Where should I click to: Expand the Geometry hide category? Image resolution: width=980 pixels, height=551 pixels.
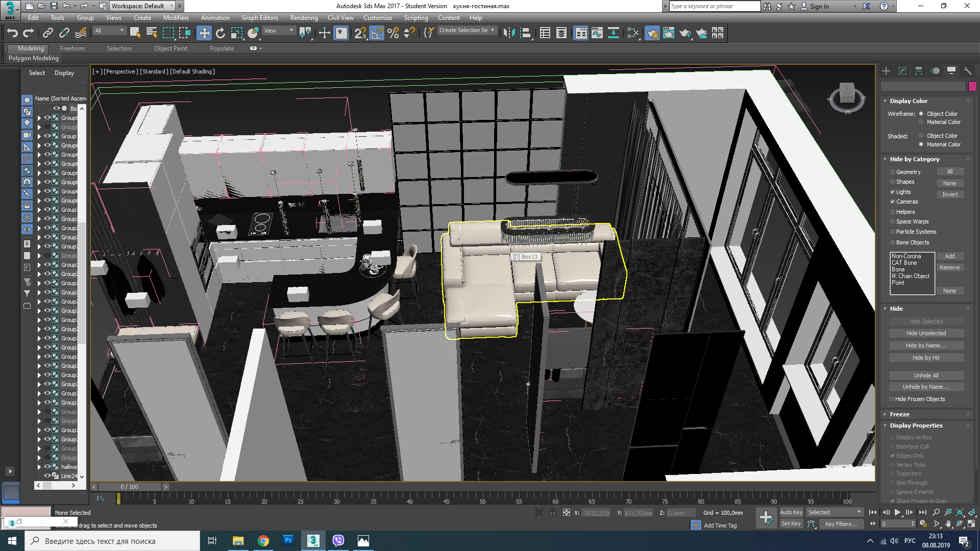pyautogui.click(x=893, y=171)
